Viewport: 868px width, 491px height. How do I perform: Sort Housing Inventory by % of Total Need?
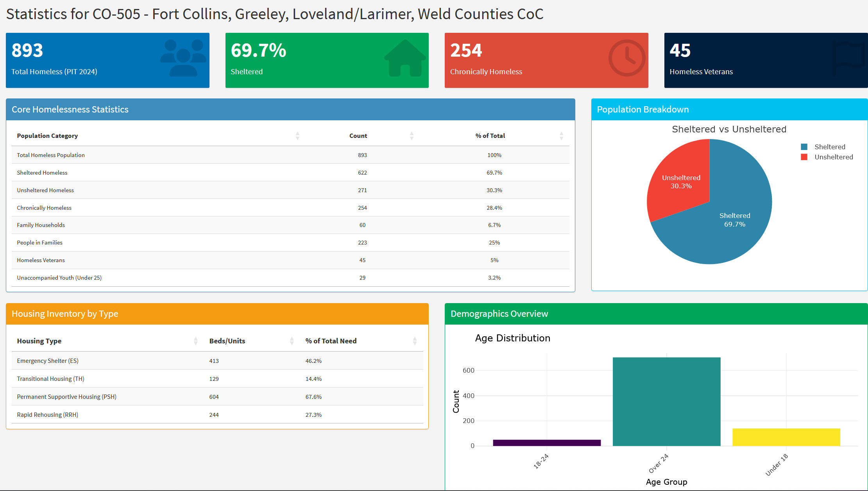(x=415, y=341)
